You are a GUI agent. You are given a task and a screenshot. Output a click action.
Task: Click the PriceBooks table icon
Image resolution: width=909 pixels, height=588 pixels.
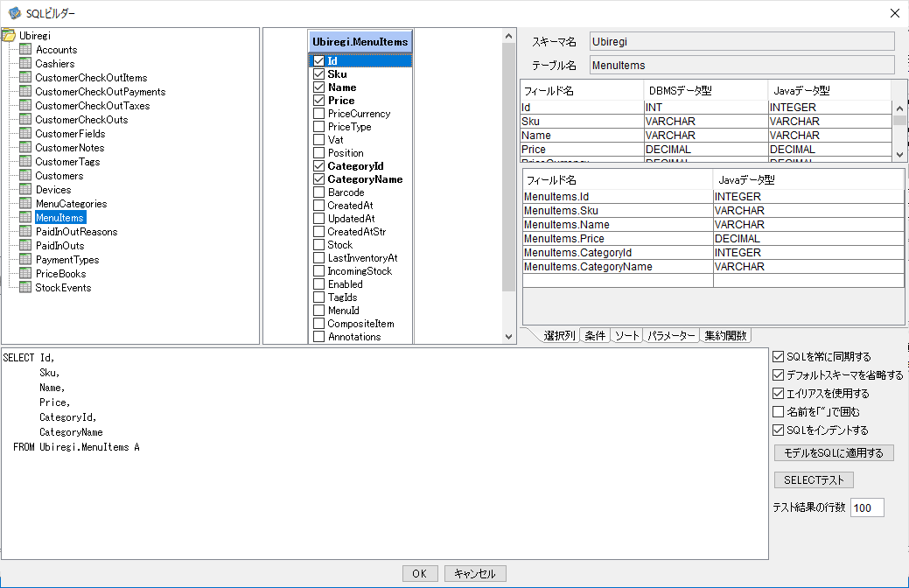point(25,273)
